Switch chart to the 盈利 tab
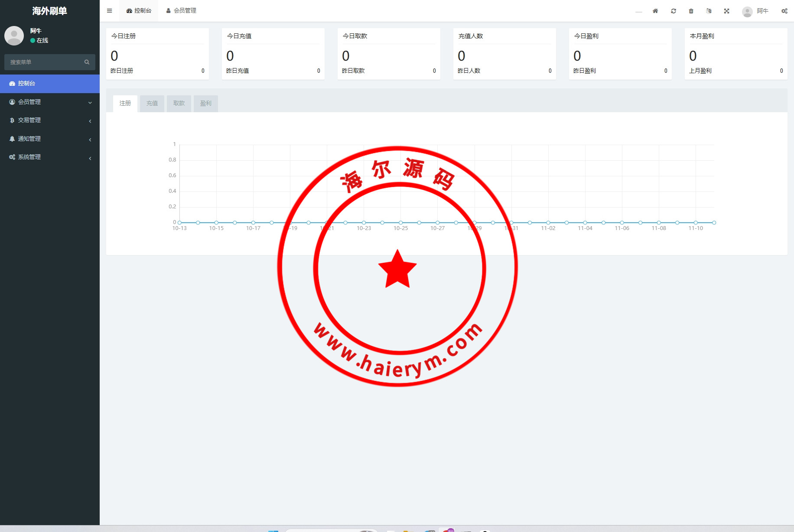Screen dimensions: 794x532 (206, 103)
